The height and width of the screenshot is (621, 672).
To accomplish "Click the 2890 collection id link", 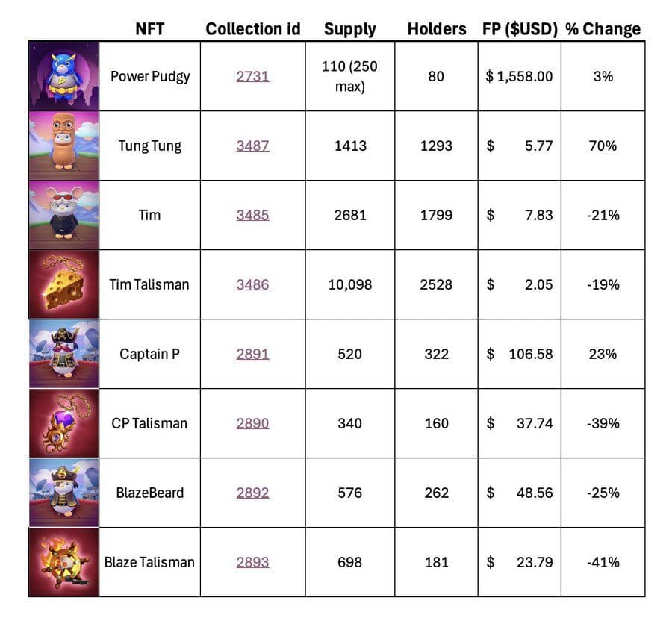I will (x=252, y=423).
